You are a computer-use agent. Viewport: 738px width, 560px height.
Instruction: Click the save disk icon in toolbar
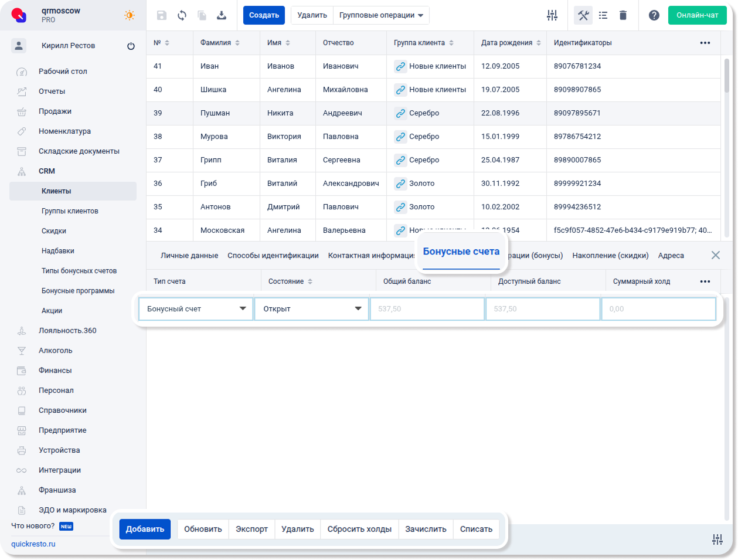tap(162, 15)
